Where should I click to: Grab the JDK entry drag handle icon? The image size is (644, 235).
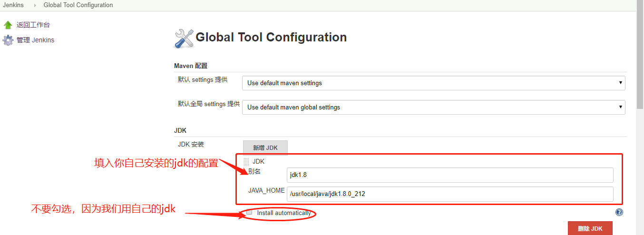[x=246, y=162]
